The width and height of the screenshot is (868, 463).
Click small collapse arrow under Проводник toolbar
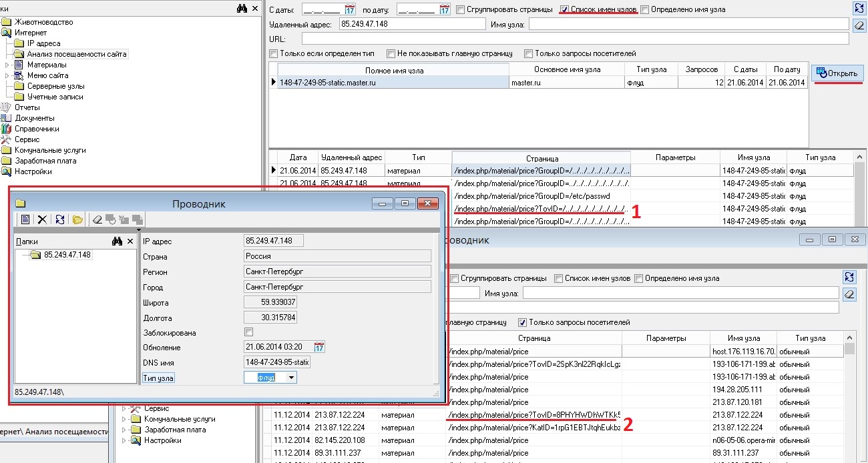(x=139, y=229)
